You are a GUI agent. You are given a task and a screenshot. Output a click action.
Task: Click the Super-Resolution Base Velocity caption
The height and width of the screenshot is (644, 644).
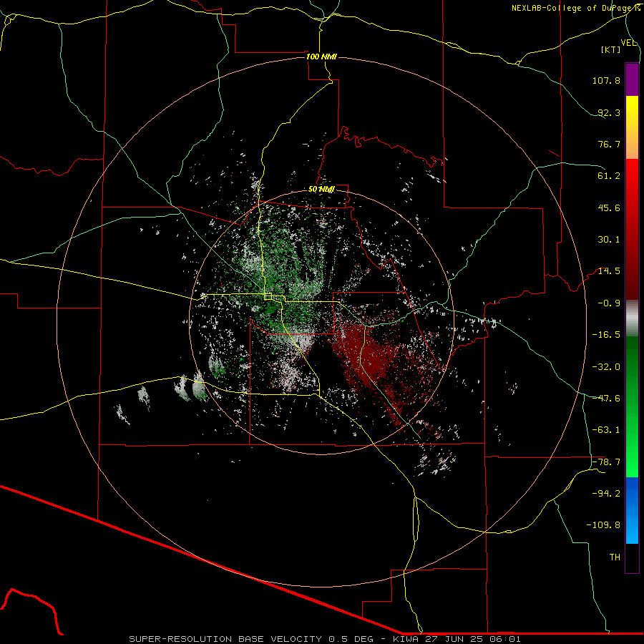(x=325, y=639)
